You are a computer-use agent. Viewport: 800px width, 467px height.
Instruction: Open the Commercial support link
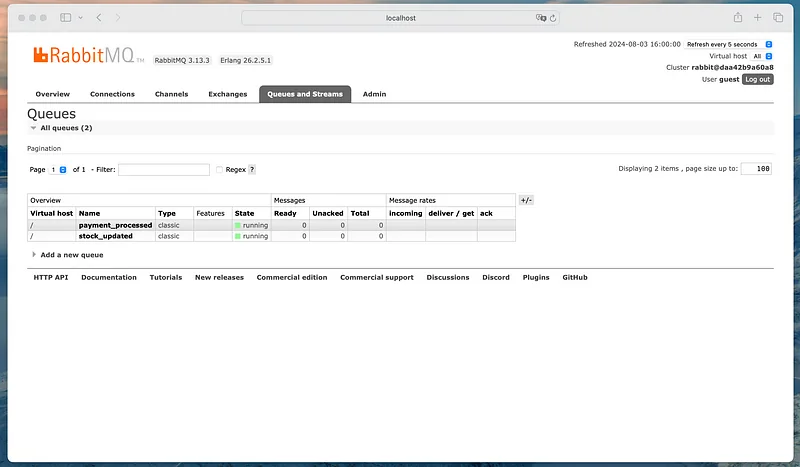click(377, 277)
